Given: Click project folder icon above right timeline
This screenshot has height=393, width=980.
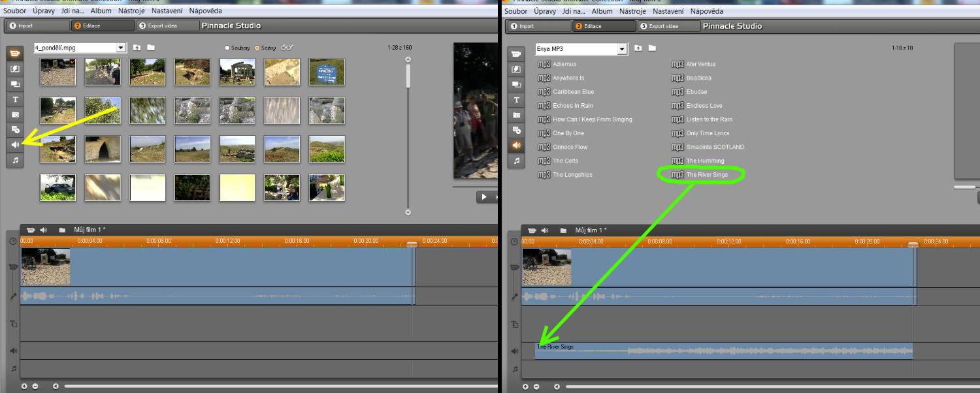Looking at the screenshot, I should coord(563,230).
